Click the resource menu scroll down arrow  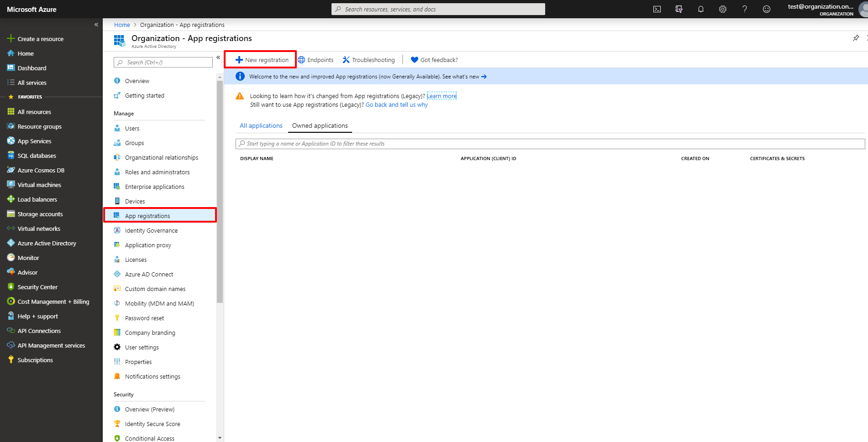tap(220, 438)
